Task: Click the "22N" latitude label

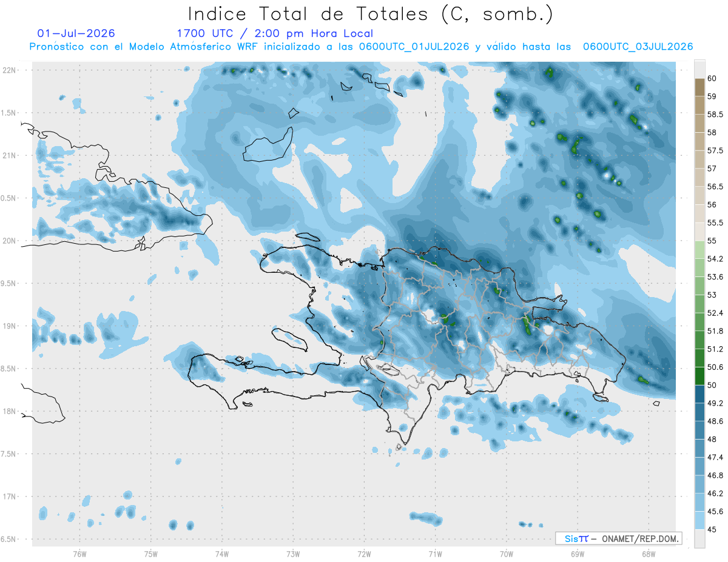Action: 9,70
